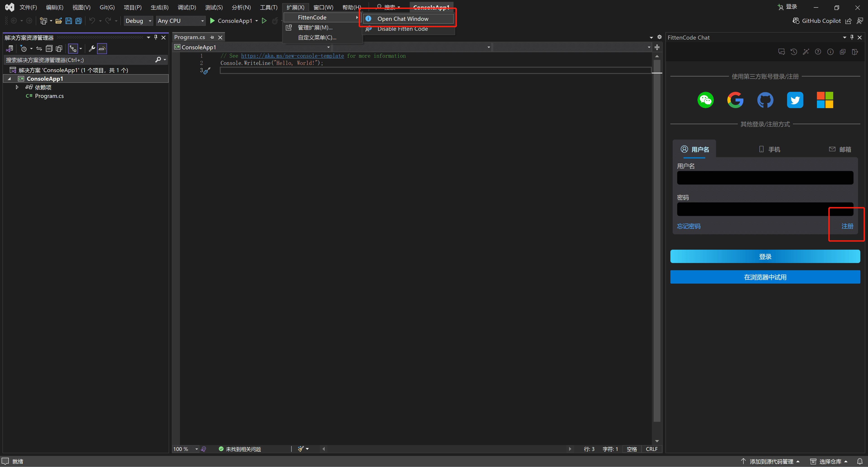
Task: Open chat history clock icon
Action: point(794,52)
